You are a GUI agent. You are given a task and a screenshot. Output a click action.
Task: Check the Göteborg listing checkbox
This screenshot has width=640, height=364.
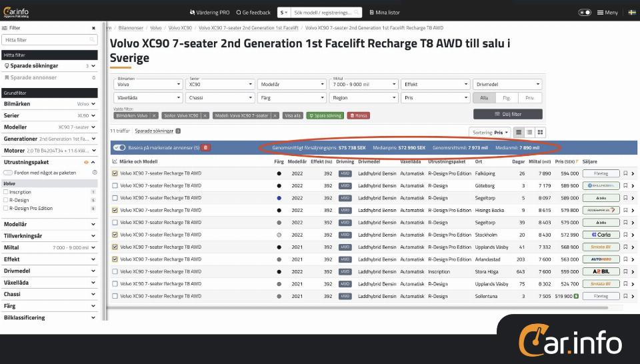point(115,186)
